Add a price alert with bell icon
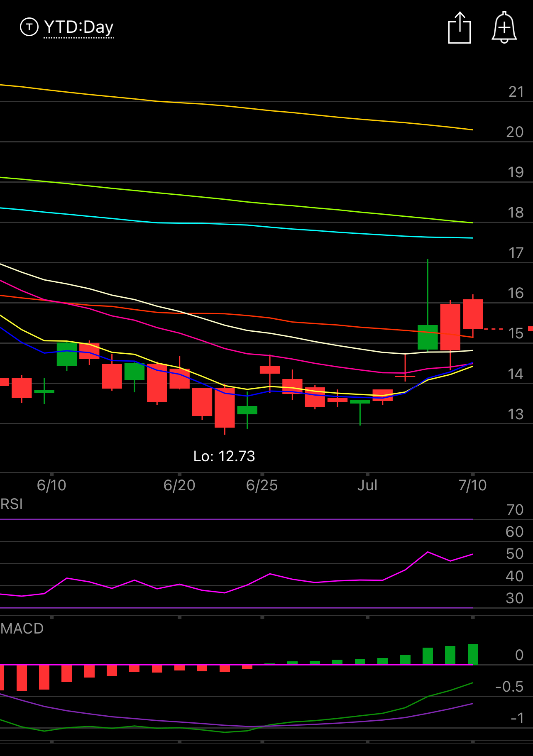The height and width of the screenshot is (756, 533). click(x=504, y=27)
